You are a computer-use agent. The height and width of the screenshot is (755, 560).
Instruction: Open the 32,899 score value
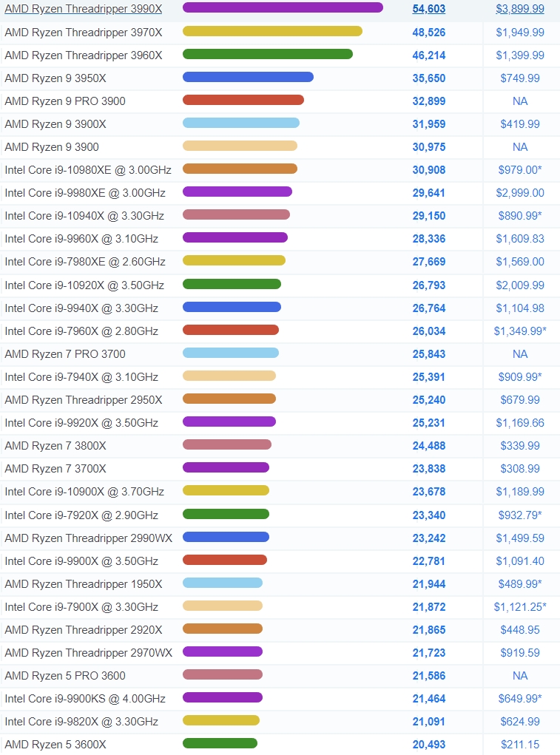pyautogui.click(x=428, y=101)
